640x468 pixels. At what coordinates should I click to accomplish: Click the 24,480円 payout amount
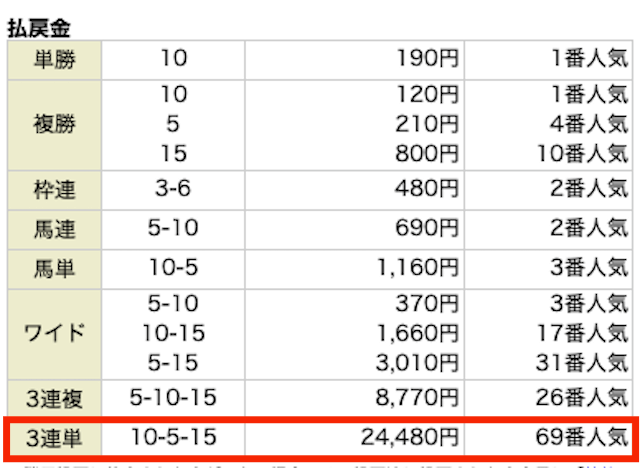click(410, 437)
